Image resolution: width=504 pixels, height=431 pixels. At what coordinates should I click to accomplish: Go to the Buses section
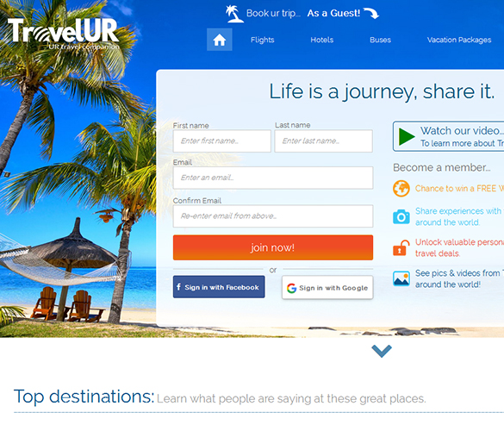tap(380, 40)
